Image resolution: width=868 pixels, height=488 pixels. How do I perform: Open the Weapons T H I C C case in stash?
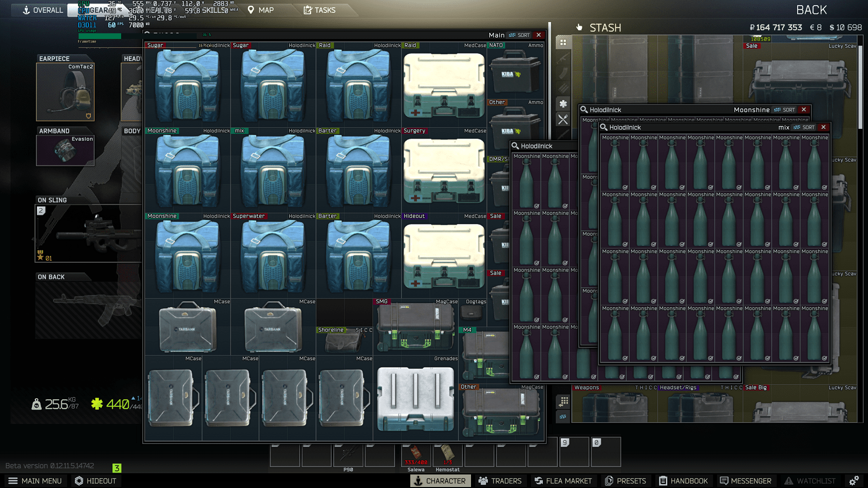(x=615, y=403)
